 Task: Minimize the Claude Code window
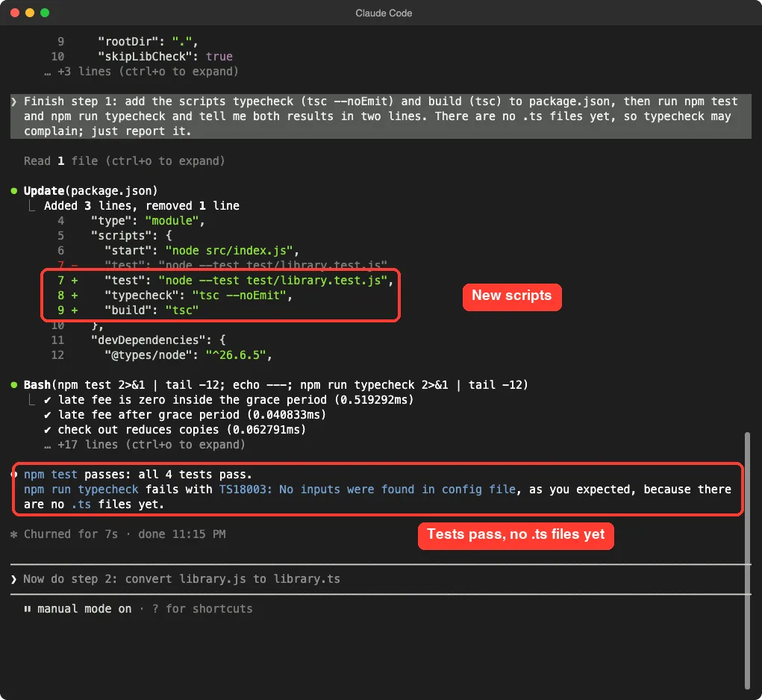click(x=30, y=13)
